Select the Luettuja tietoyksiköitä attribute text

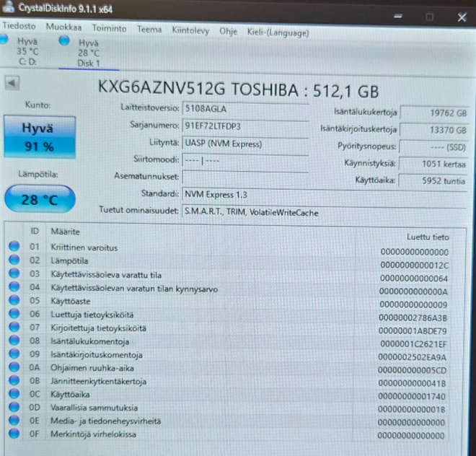point(92,315)
